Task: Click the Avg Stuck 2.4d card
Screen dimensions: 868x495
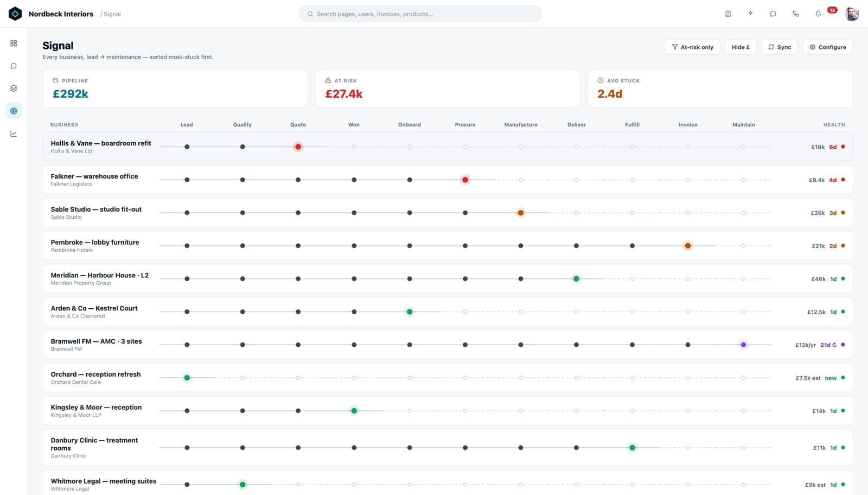Action: click(x=720, y=88)
